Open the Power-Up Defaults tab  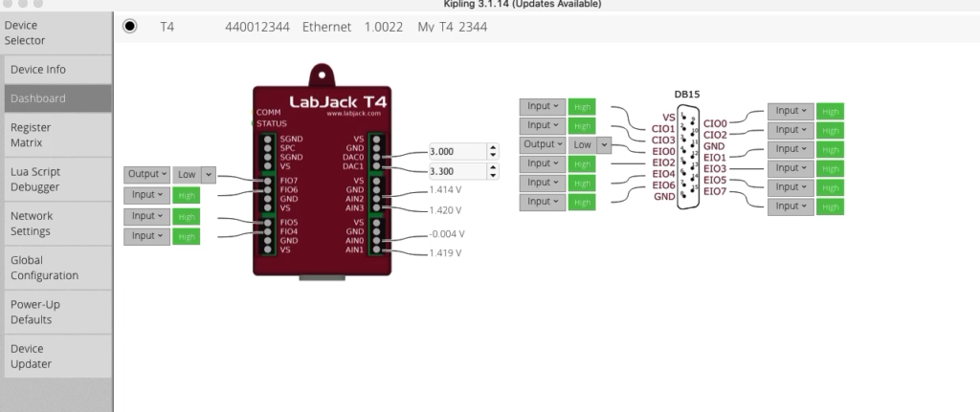[x=58, y=313]
